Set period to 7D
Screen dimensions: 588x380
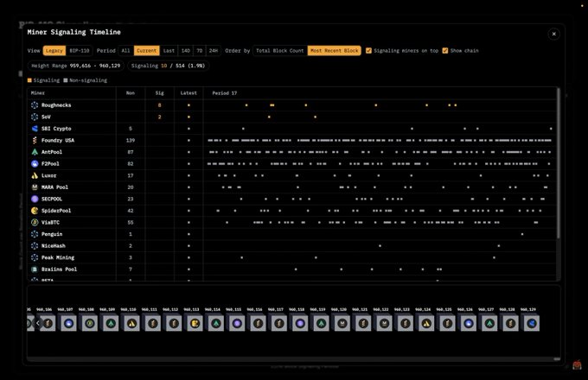[x=200, y=51]
